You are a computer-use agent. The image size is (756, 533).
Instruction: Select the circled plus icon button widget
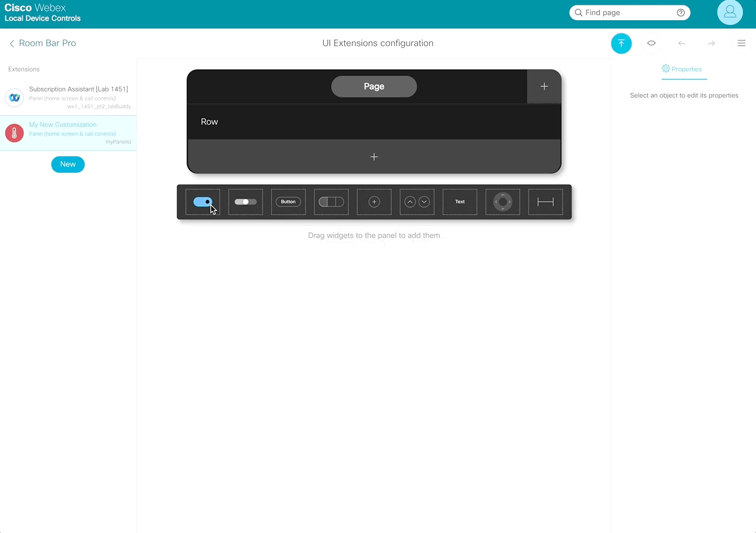(374, 202)
